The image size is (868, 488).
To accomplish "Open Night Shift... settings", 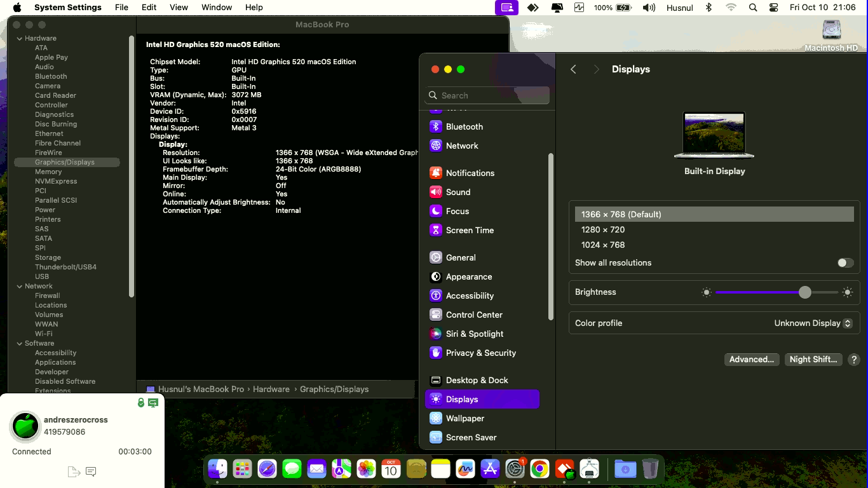I will 813,360.
